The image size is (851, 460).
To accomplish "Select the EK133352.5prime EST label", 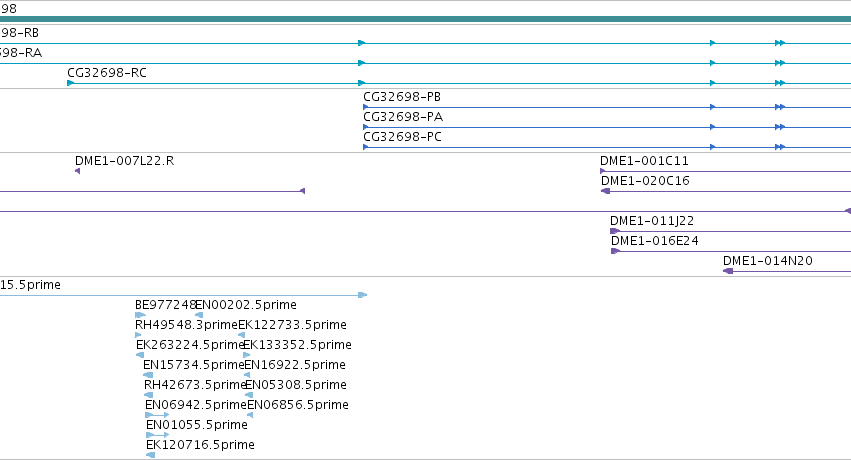I will [x=297, y=344].
